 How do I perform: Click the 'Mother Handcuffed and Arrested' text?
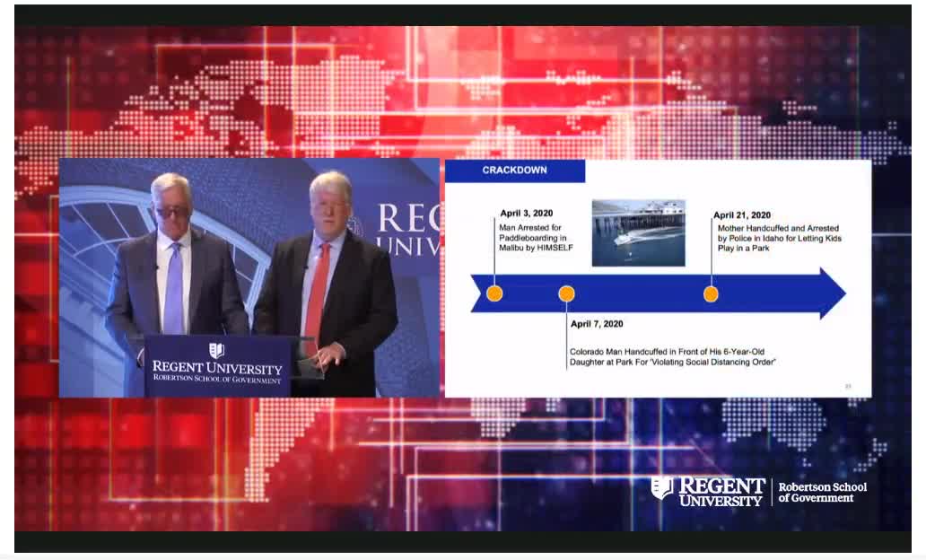pos(780,238)
